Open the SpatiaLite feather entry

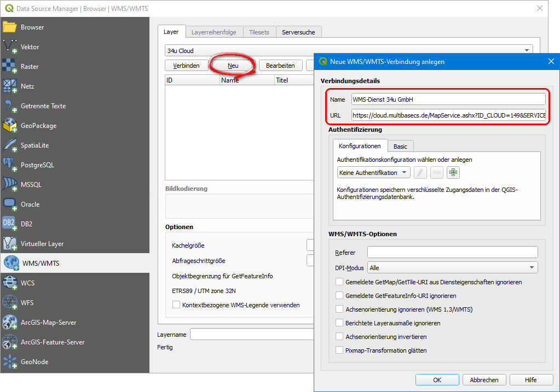tap(10, 145)
